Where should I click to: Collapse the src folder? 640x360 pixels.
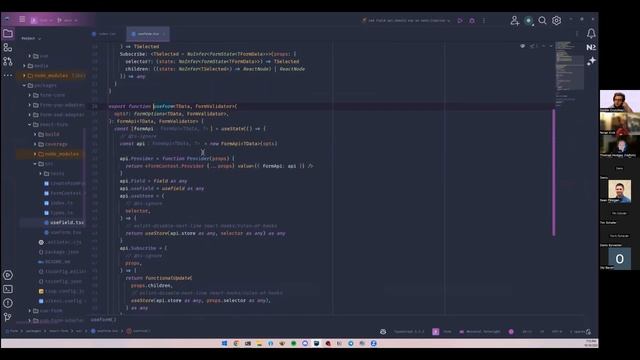(35, 164)
